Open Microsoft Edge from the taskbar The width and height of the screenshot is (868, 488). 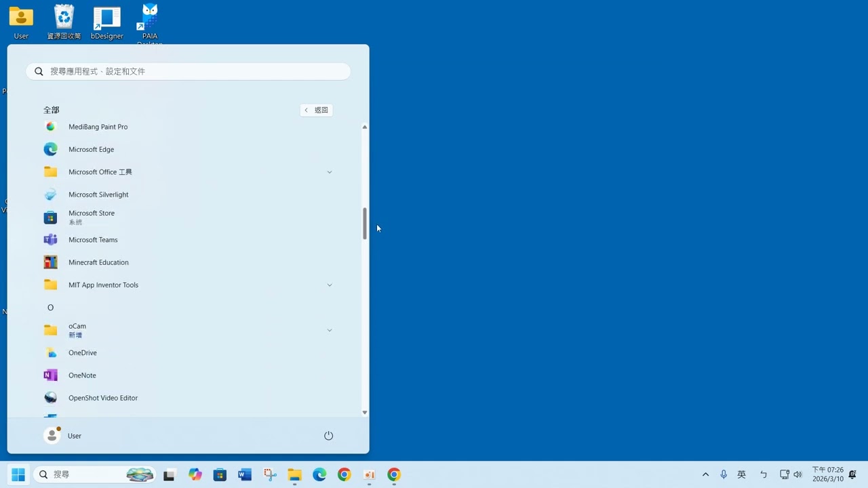pyautogui.click(x=319, y=474)
